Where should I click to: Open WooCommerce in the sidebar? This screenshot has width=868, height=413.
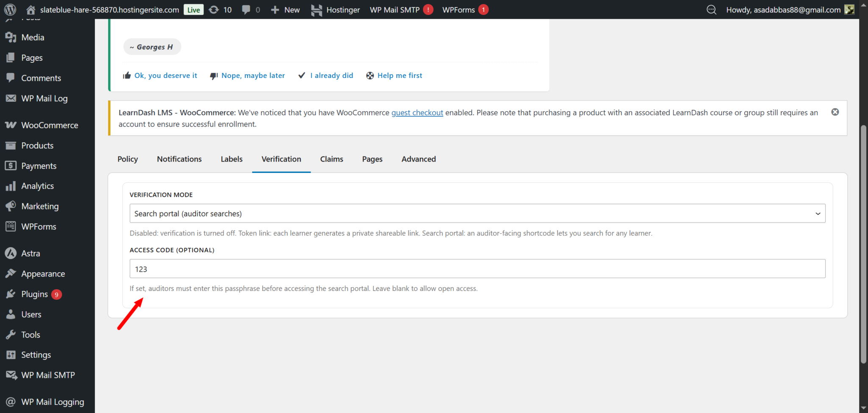(50, 125)
